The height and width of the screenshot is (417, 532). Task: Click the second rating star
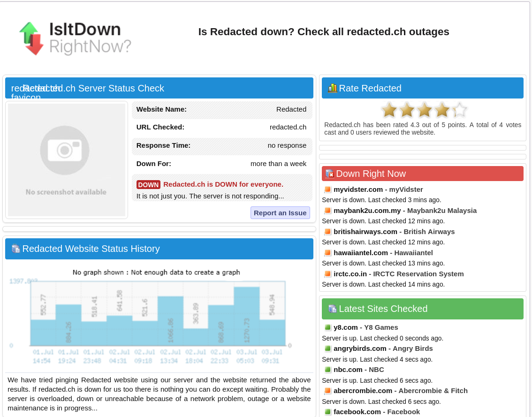coord(406,110)
